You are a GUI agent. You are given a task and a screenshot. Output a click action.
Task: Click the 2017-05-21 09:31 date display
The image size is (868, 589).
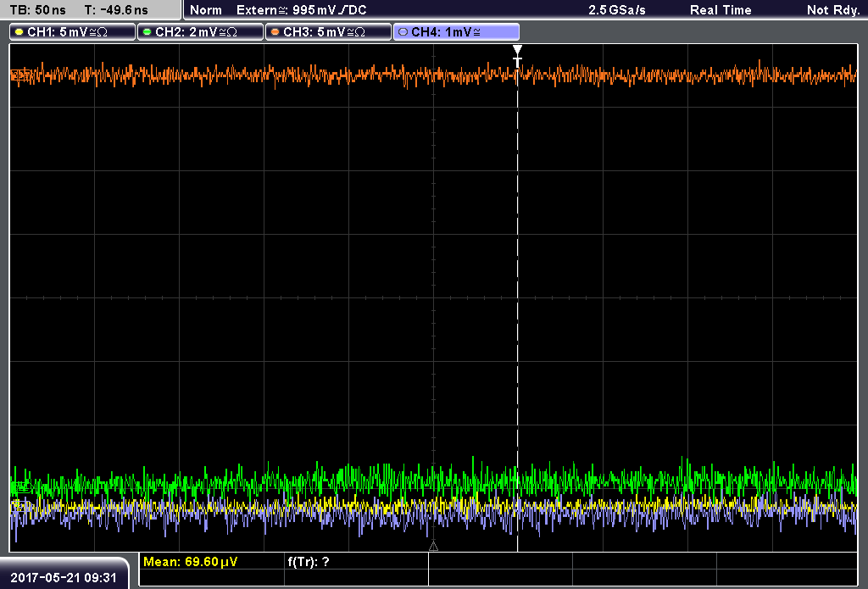(64, 578)
